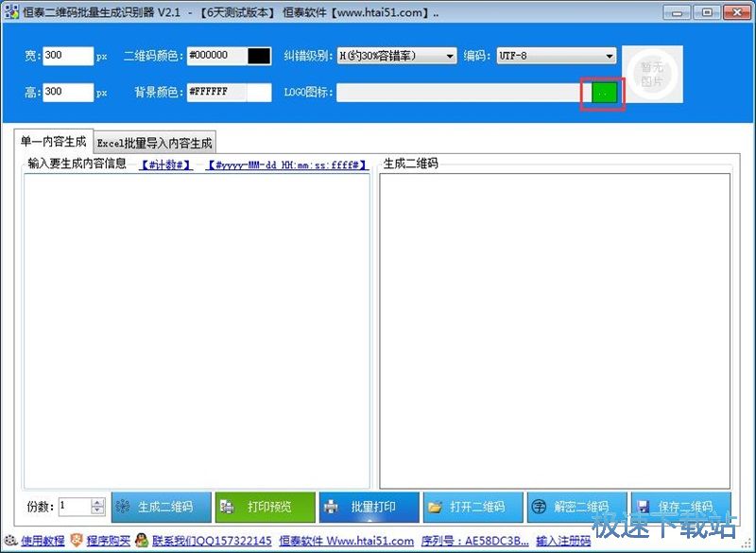Click 解密二维码 decode button
Viewport: 756px width, 553px height.
[577, 507]
